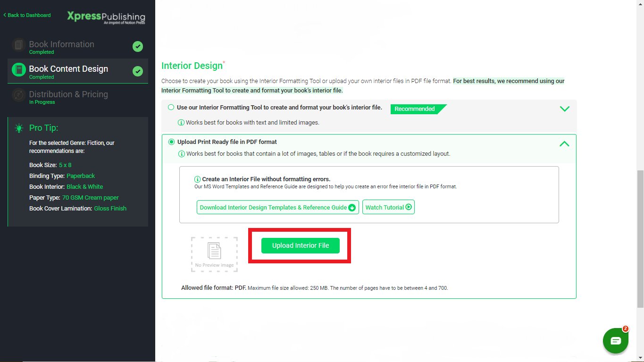Click the '5 x 8' book size value
644x362 pixels.
[x=65, y=165]
